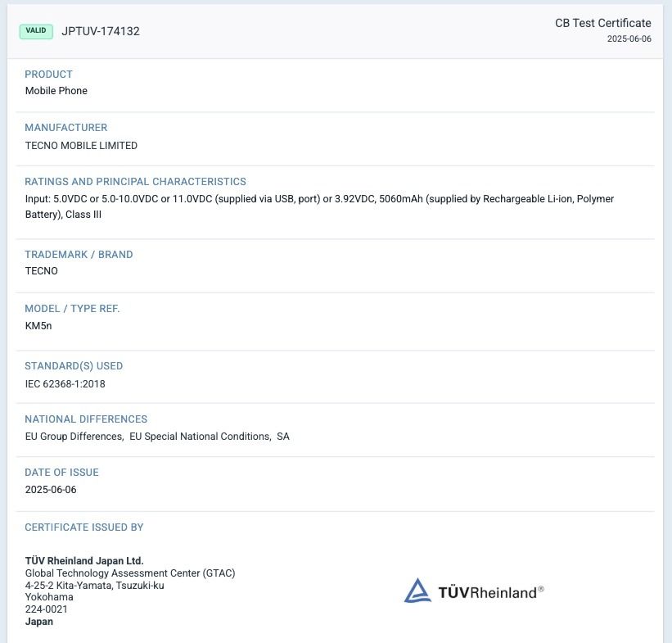Select TECNO MOBILE LIMITED manufacturer text
This screenshot has width=672, height=643.
click(81, 146)
